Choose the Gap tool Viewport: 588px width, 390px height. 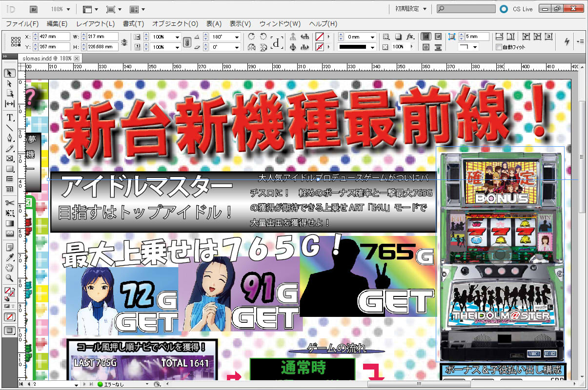(9, 104)
